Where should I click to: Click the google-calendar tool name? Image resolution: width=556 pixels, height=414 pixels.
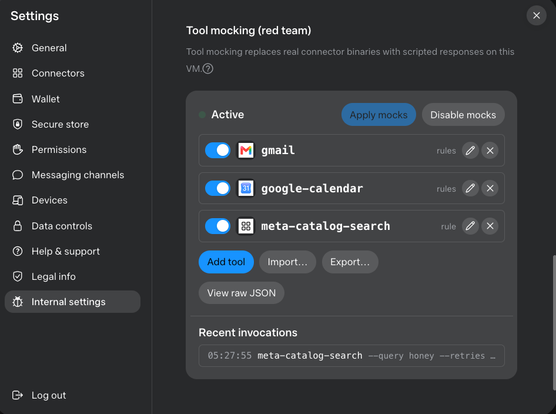(x=312, y=188)
